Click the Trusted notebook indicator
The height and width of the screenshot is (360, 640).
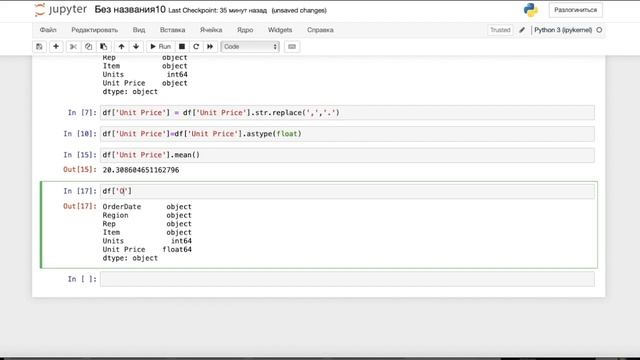click(500, 30)
